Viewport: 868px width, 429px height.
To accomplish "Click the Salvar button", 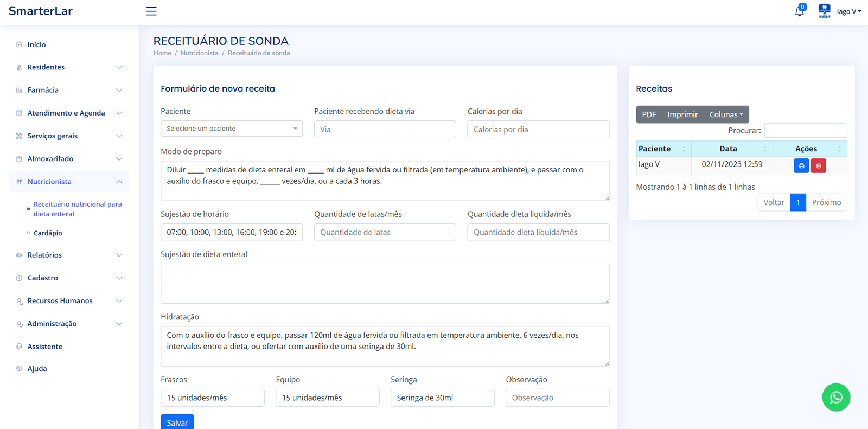I will [x=177, y=422].
